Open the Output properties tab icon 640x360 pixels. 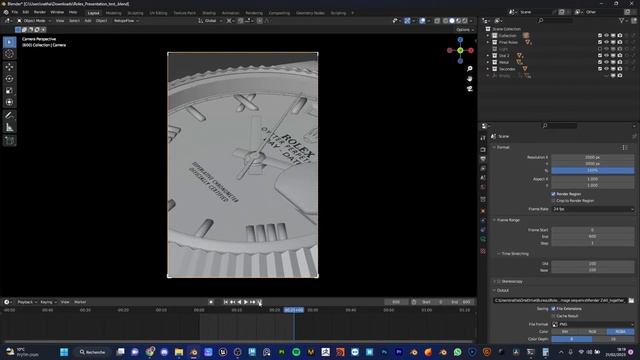tap(483, 159)
